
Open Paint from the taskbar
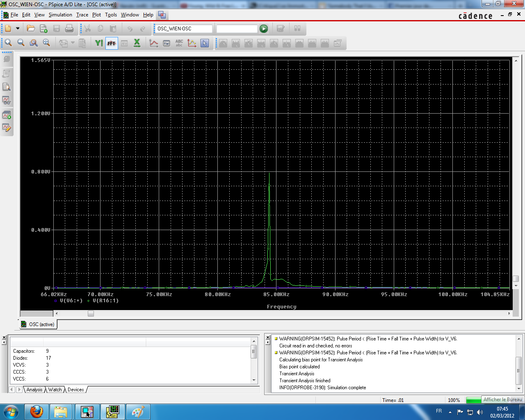click(138, 412)
